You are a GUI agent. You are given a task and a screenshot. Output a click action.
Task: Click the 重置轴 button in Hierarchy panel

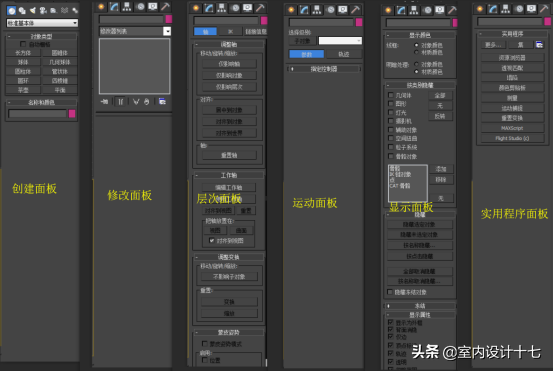(229, 155)
